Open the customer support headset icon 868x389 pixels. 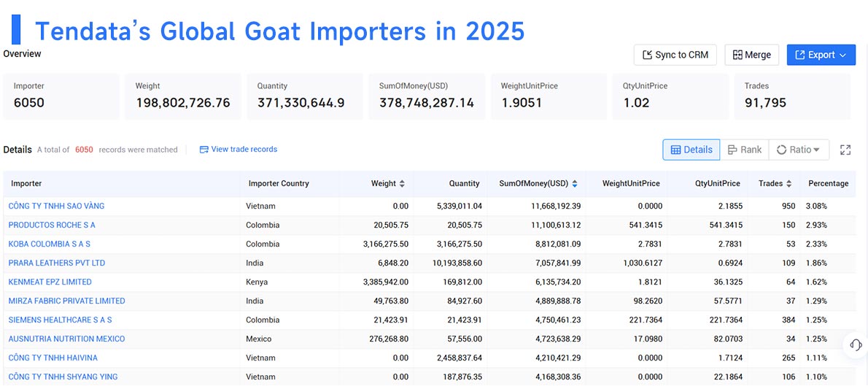pos(856,344)
